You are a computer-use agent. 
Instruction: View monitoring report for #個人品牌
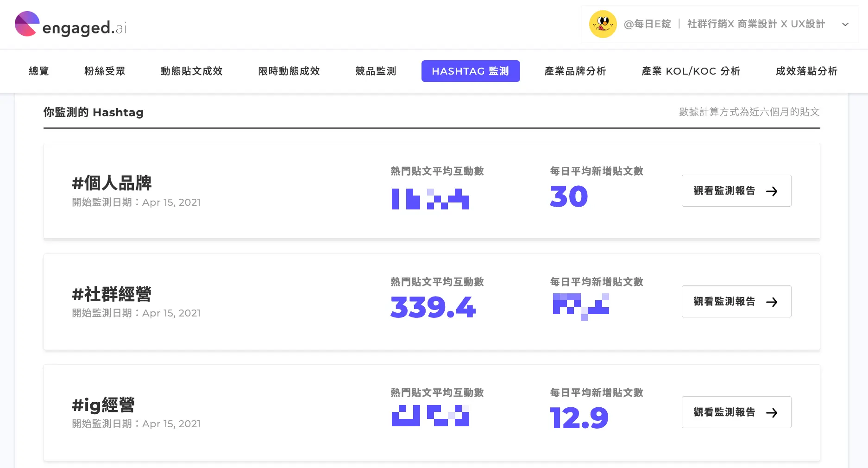(x=736, y=190)
